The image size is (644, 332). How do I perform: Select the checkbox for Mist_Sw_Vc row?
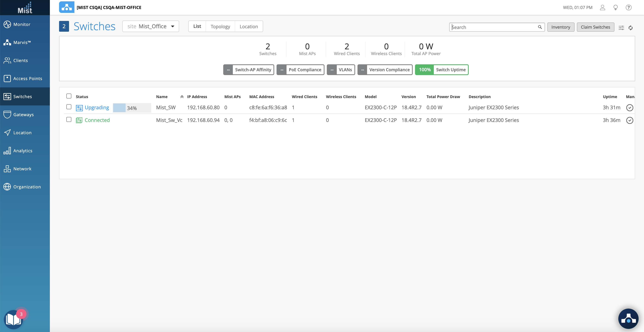[x=69, y=120]
